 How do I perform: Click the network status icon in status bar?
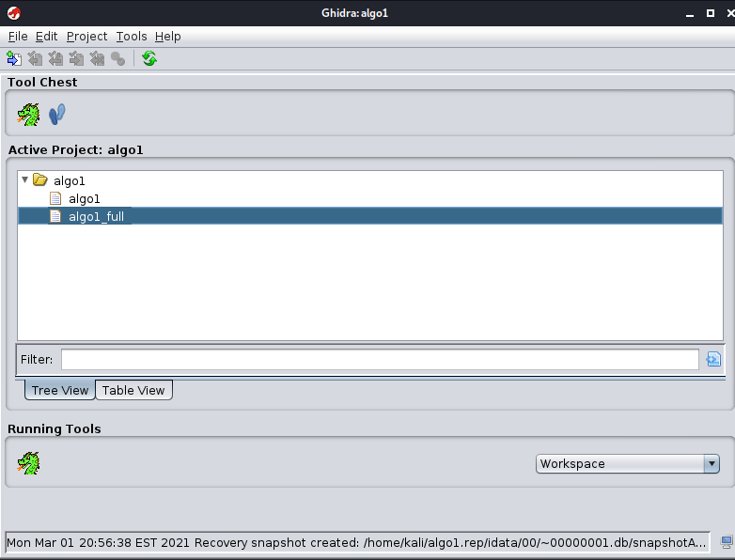pos(727,543)
